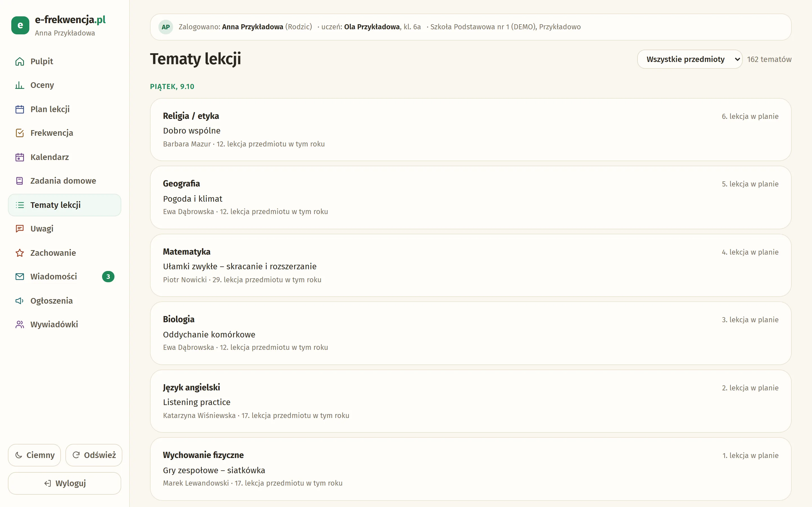Image resolution: width=812 pixels, height=507 pixels.
Task: Click the green e-frekwencja logo
Action: coord(20,25)
